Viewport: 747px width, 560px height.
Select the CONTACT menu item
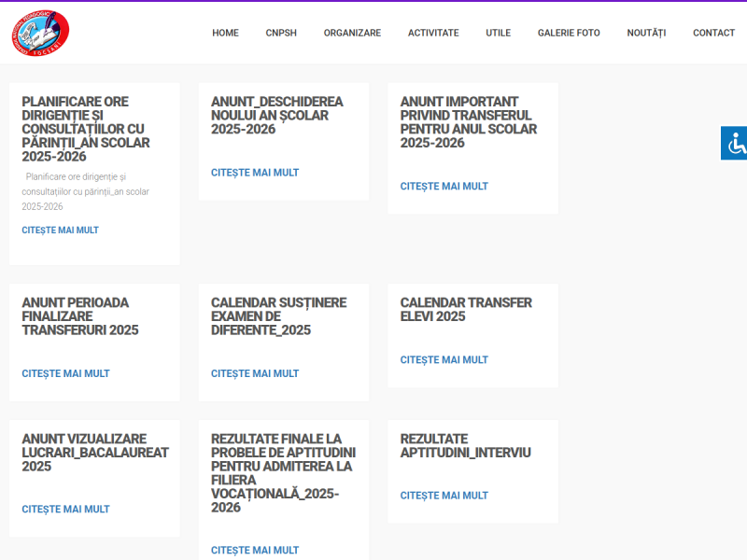point(713,33)
